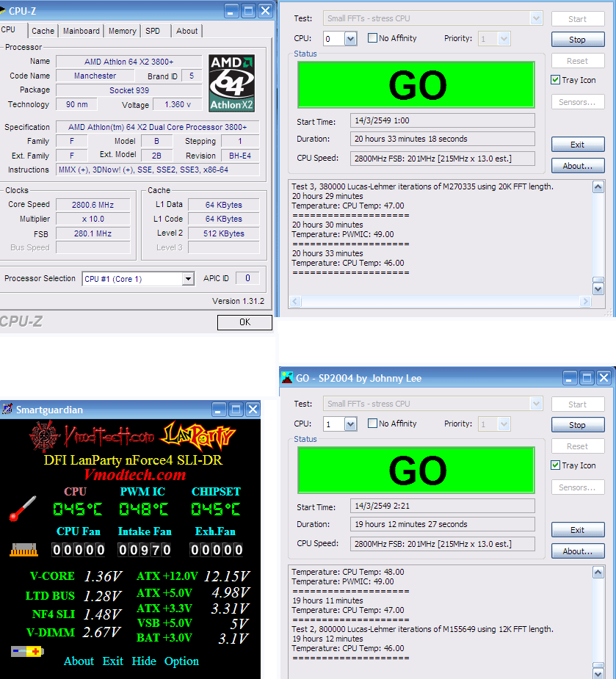This screenshot has height=679, width=616.
Task: Click the V-CORE reading 1.36V
Action: tap(103, 576)
